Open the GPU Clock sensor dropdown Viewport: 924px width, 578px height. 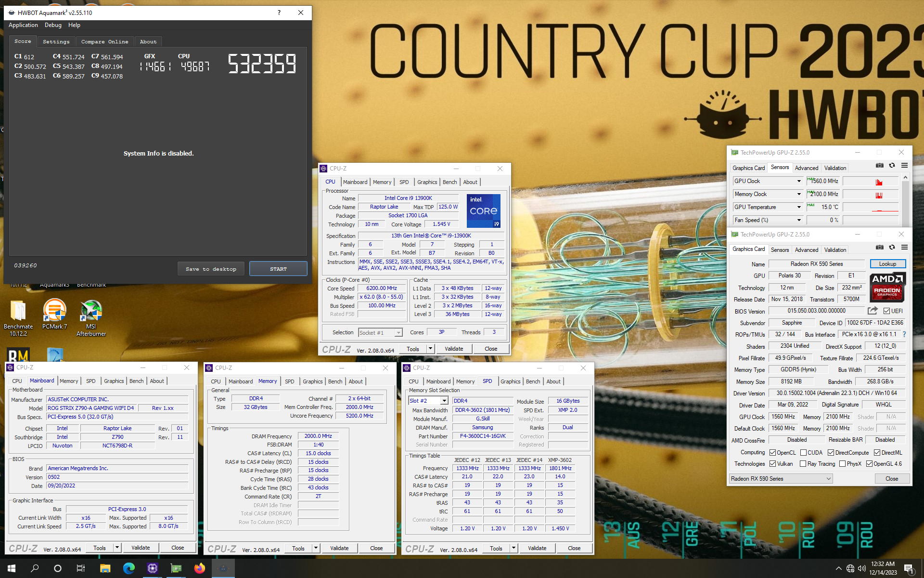799,181
